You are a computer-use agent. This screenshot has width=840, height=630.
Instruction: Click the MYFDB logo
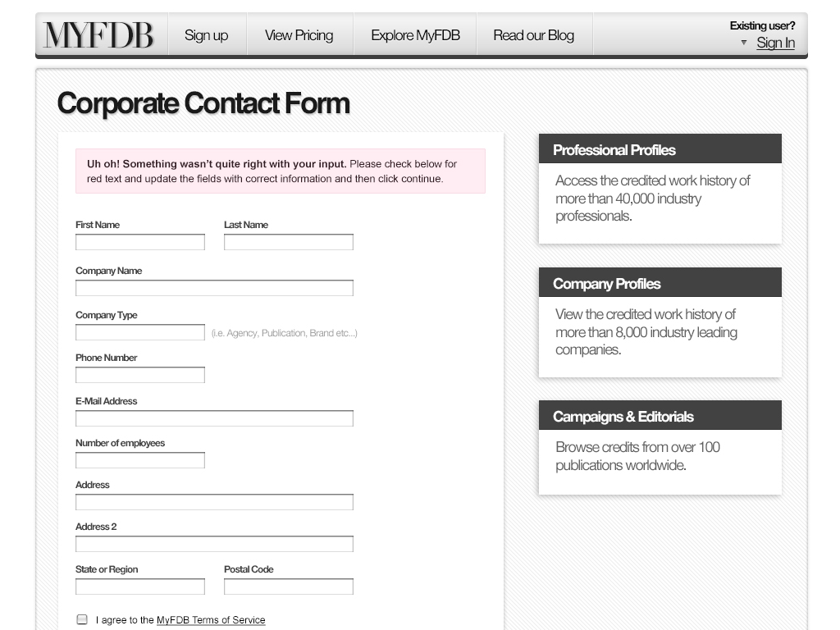[99, 35]
